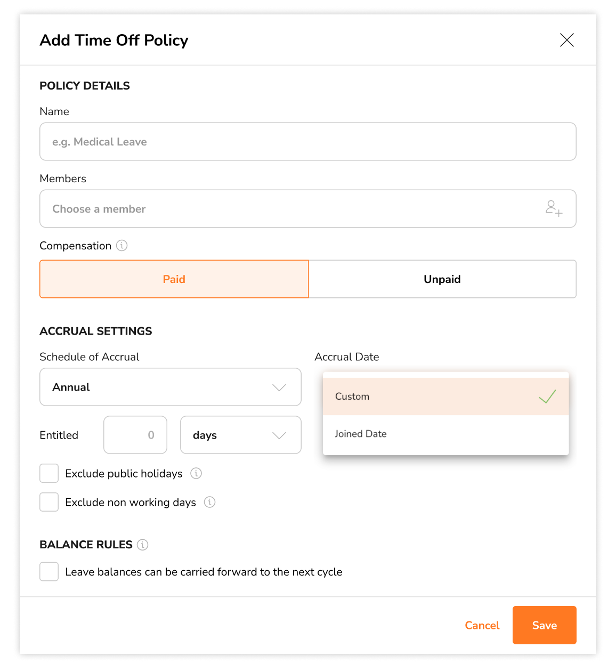The image size is (616, 672).
Task: Click the Save button
Action: tap(545, 625)
